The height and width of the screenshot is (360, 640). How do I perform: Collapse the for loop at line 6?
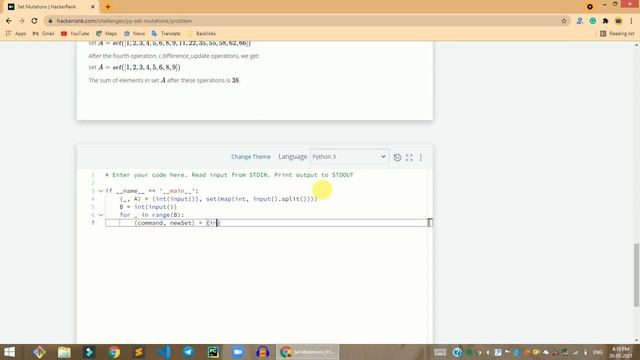click(x=101, y=215)
